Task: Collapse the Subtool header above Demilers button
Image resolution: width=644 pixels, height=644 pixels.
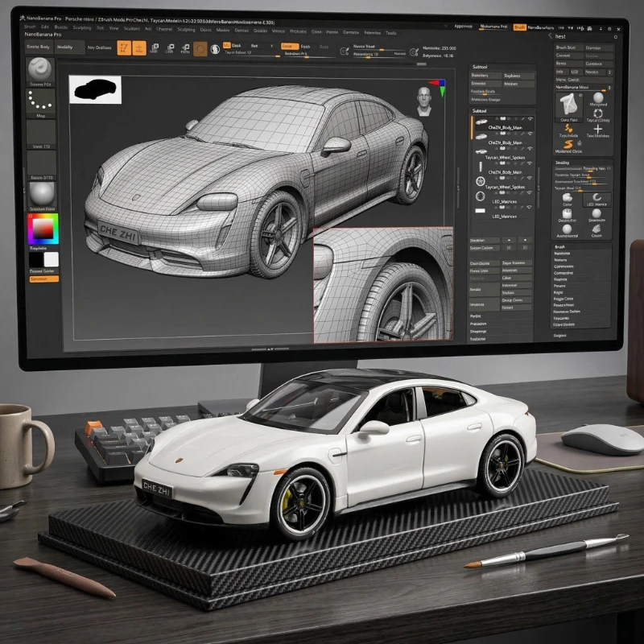Action: point(479,67)
